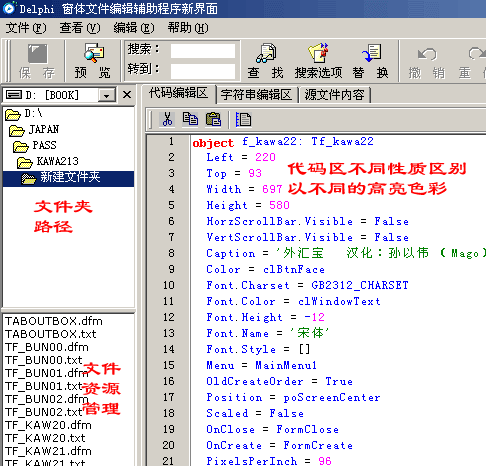Click code line 'Height = 580'
Viewport: 486px width, 466px height.
pos(248,205)
